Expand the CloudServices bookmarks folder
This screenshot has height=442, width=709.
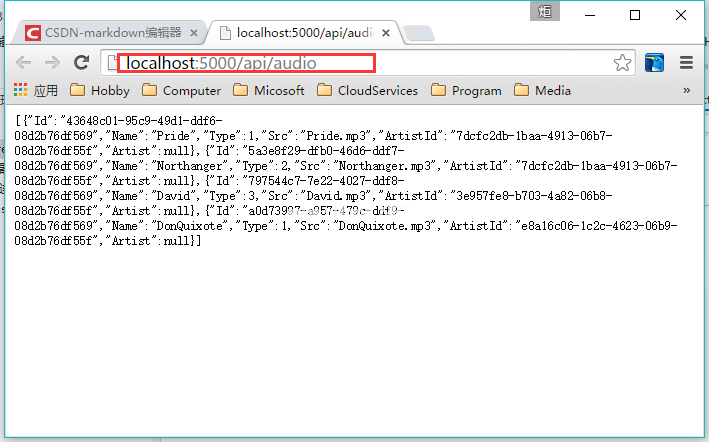[369, 90]
